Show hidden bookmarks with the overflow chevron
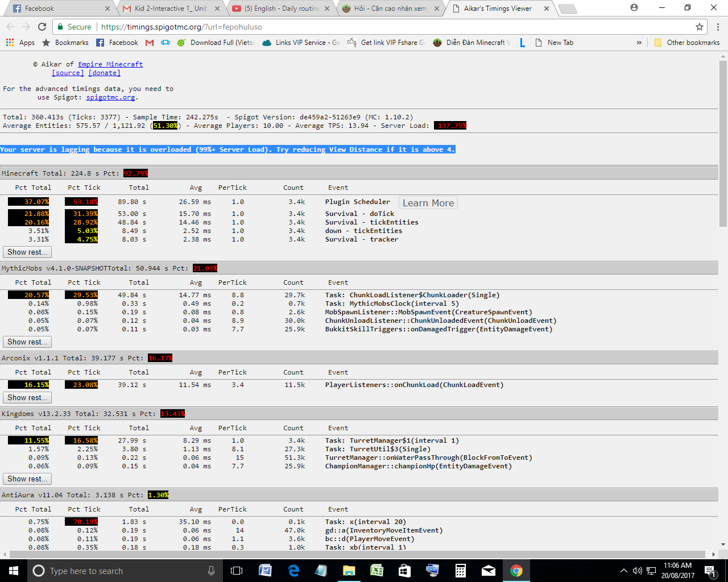This screenshot has width=728, height=582. 639,42
